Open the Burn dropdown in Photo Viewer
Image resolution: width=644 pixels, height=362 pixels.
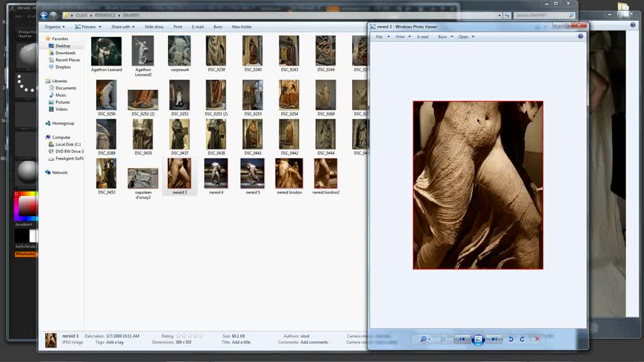[x=445, y=37]
